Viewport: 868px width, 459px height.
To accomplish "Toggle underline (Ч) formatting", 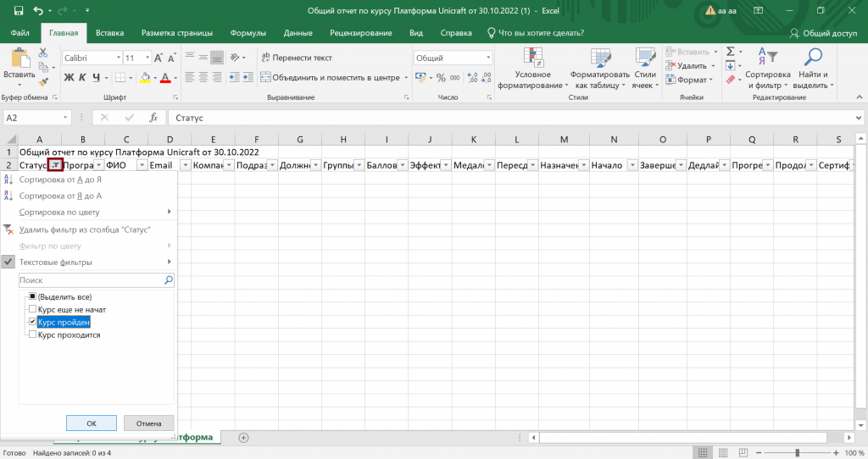I will 97,77.
